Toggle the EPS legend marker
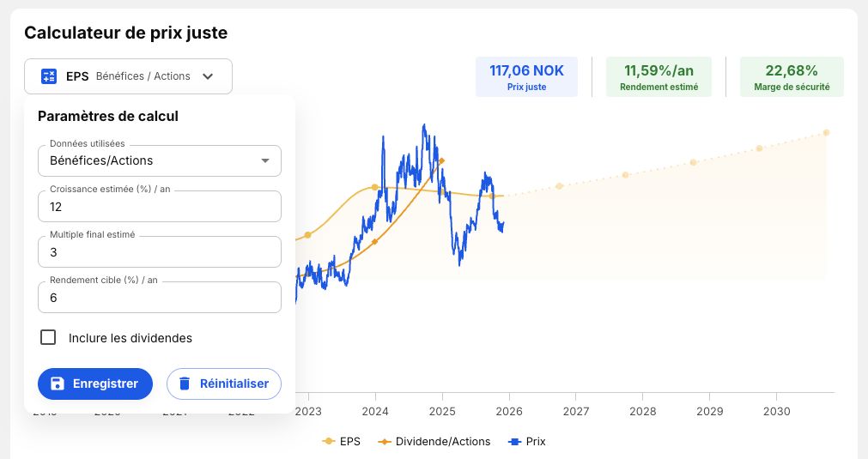Viewport: 868px width, 459px height. pyautogui.click(x=329, y=441)
